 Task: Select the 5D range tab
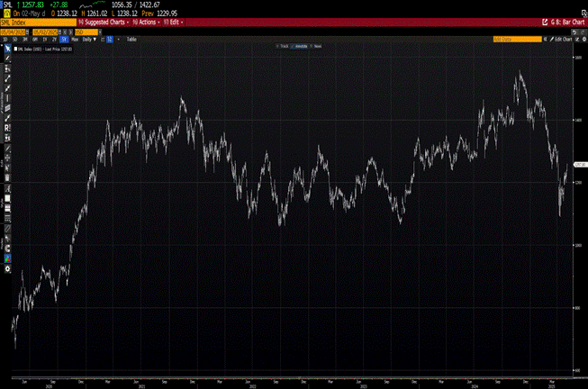15,40
